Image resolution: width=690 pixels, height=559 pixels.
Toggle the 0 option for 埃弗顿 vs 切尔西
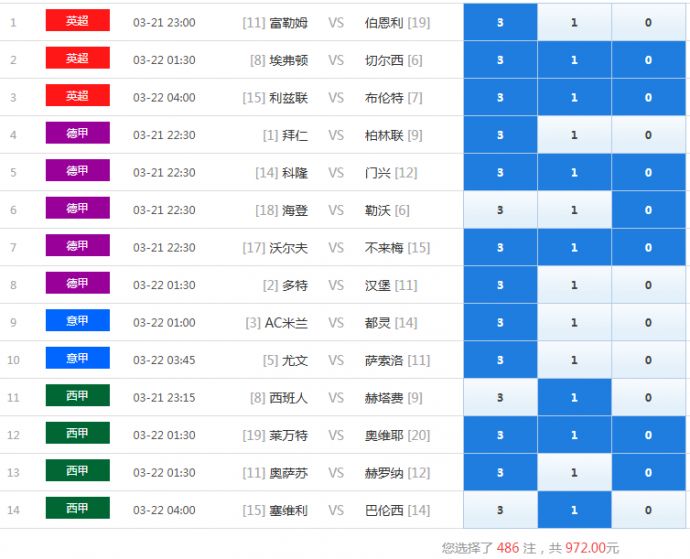pos(648,60)
